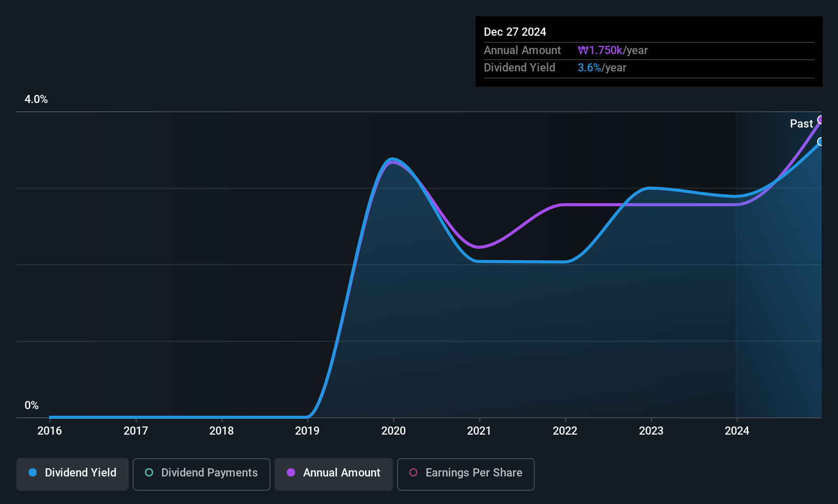Image resolution: width=838 pixels, height=504 pixels.
Task: Click the 4.0% y-axis label
Action: (36, 99)
